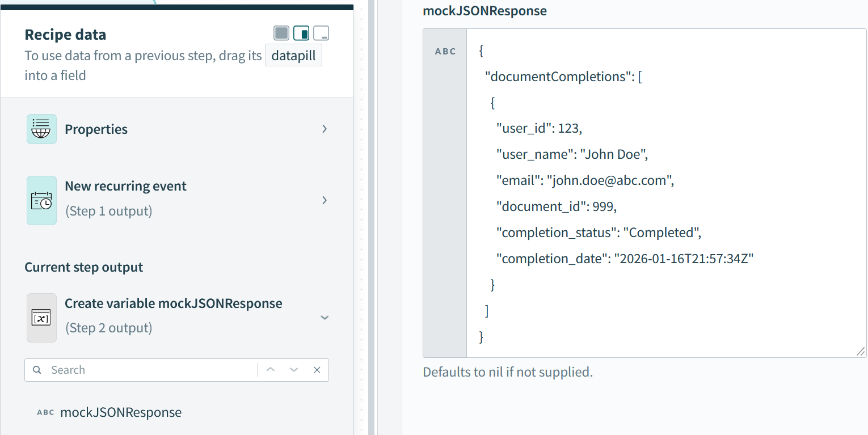Screen dimensions: 868x435
Task: Click the search magnifier icon
Action: pyautogui.click(x=37, y=370)
